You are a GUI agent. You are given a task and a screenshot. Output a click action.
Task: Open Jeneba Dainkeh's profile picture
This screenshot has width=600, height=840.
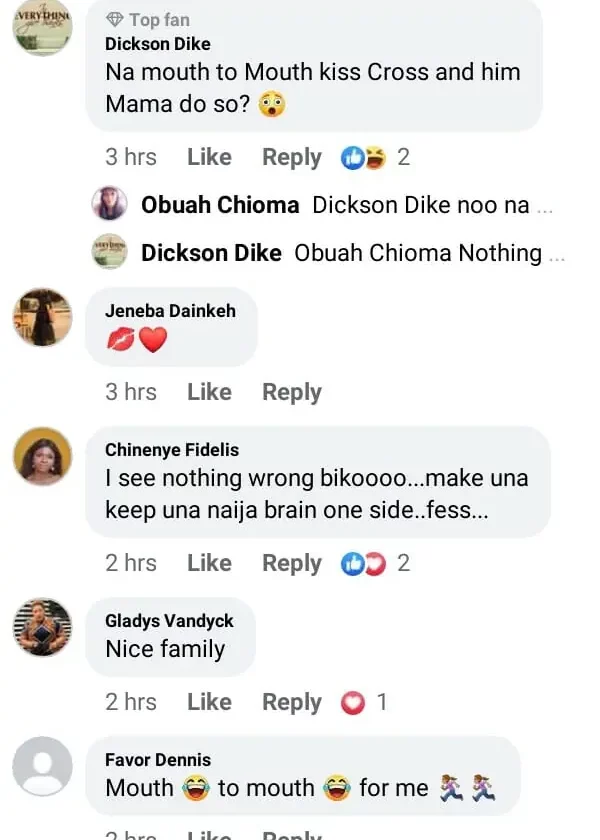tap(42, 317)
